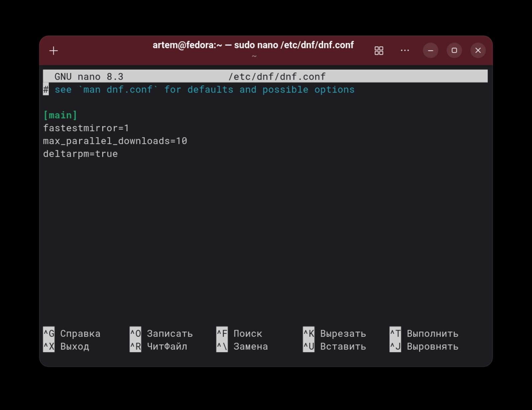The image size is (532, 410).
Task: Select the ^R ЧитФайл read file shortcut
Action: (159, 346)
